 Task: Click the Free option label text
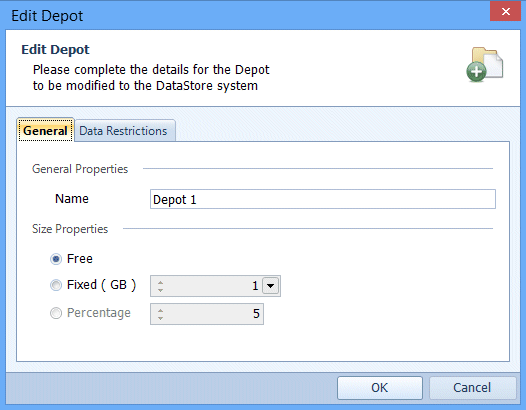[80, 259]
